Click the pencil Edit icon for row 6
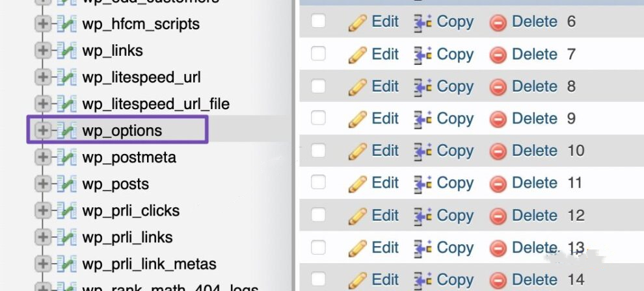644x291 pixels. point(357,23)
